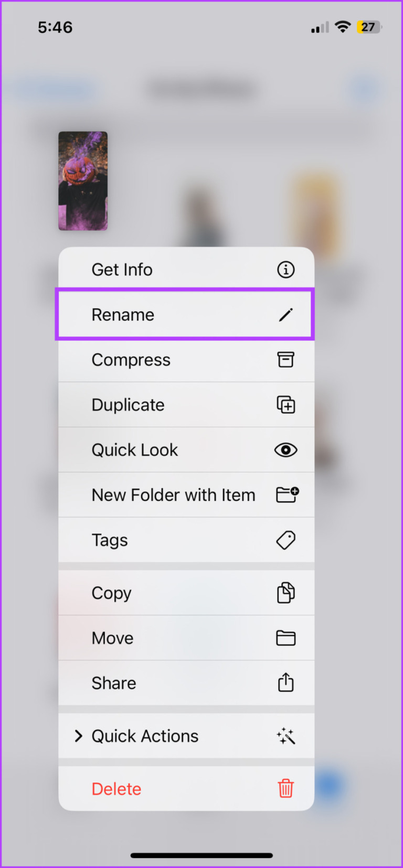Select the Tags label icon
The image size is (403, 868).
(285, 540)
